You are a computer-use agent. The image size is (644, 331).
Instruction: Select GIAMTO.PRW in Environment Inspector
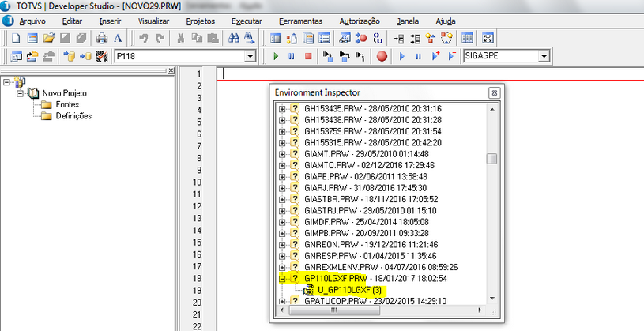pyautogui.click(x=369, y=166)
